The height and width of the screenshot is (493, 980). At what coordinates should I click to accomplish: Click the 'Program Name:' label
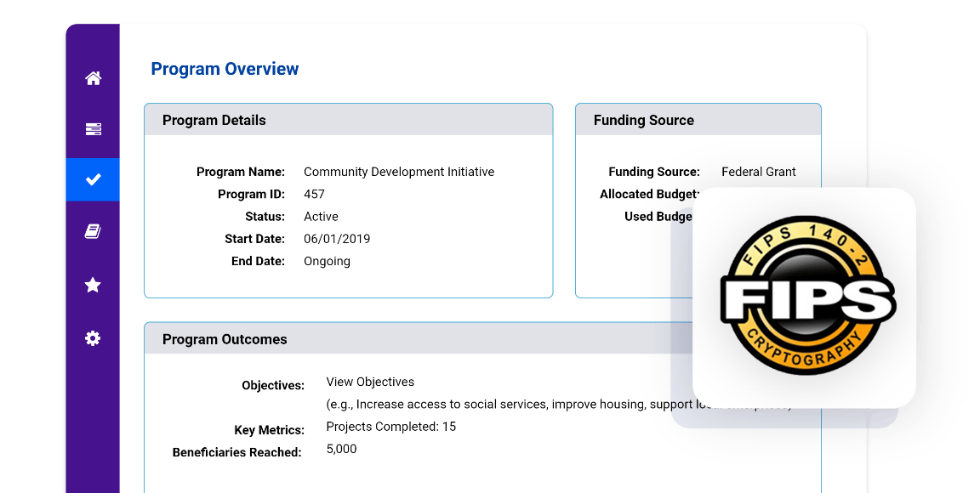click(x=241, y=172)
